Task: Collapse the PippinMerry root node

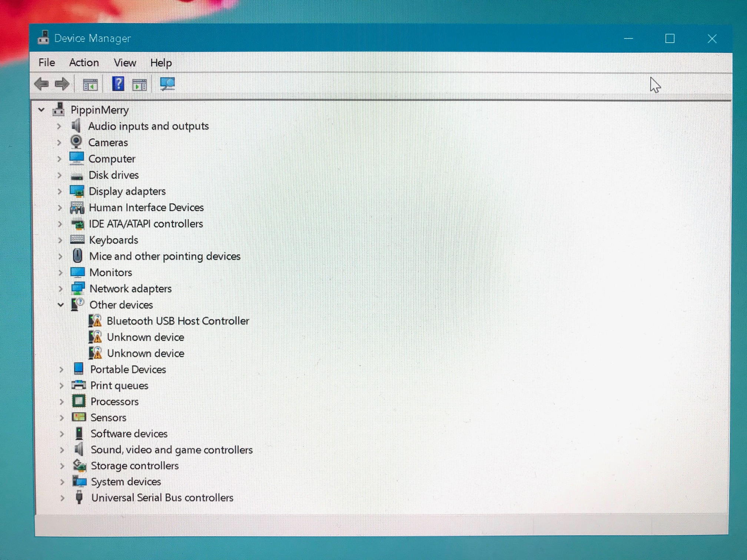Action: click(41, 110)
